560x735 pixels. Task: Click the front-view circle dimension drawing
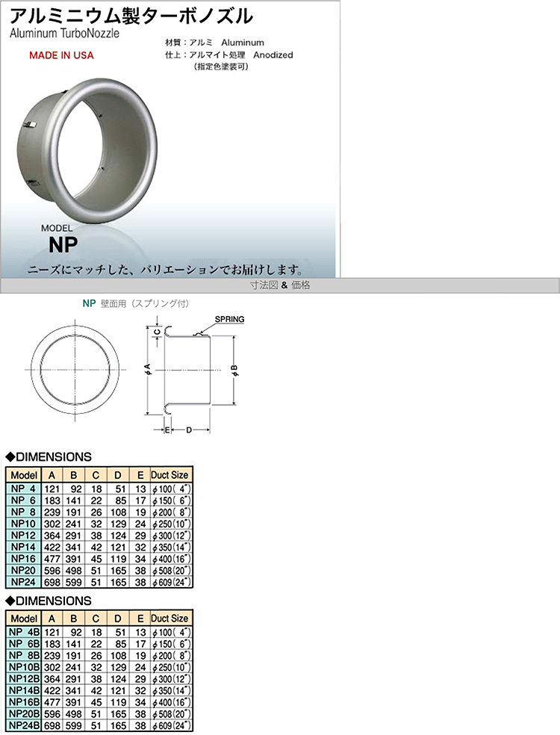click(x=75, y=370)
